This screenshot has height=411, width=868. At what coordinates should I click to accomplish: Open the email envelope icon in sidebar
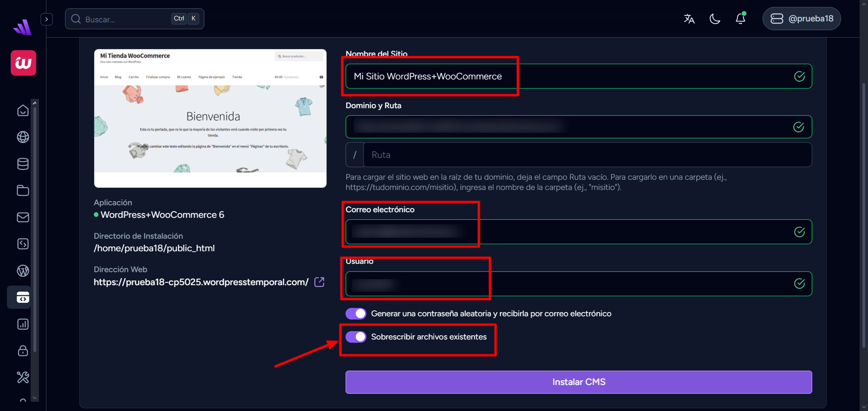tap(23, 217)
